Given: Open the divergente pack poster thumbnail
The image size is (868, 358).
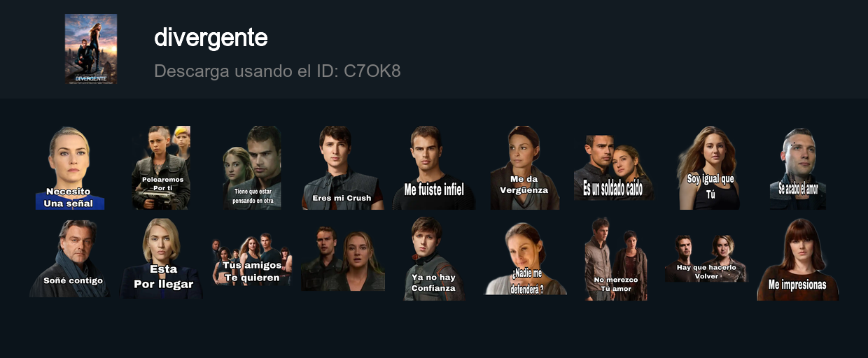Looking at the screenshot, I should [x=91, y=49].
